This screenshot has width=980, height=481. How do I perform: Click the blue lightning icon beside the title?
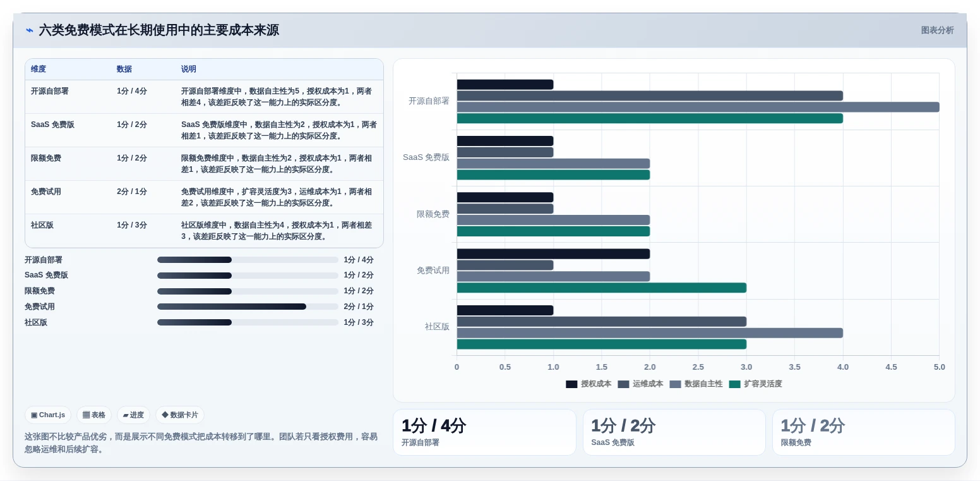click(30, 30)
